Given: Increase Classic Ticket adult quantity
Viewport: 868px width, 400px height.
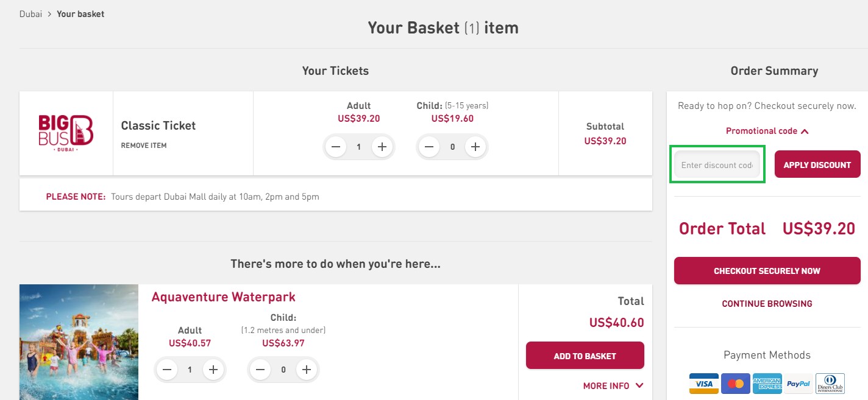Looking at the screenshot, I should pos(382,147).
